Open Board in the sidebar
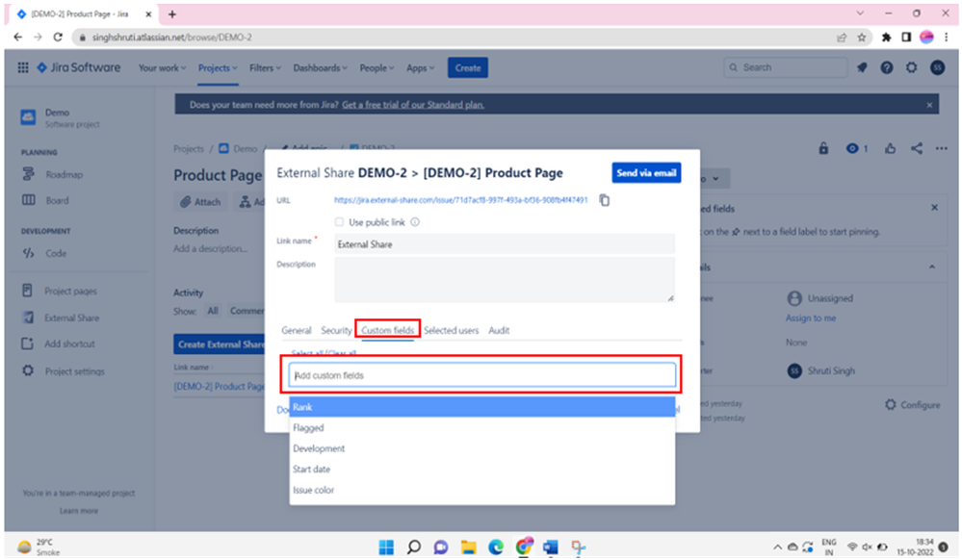 [x=57, y=200]
